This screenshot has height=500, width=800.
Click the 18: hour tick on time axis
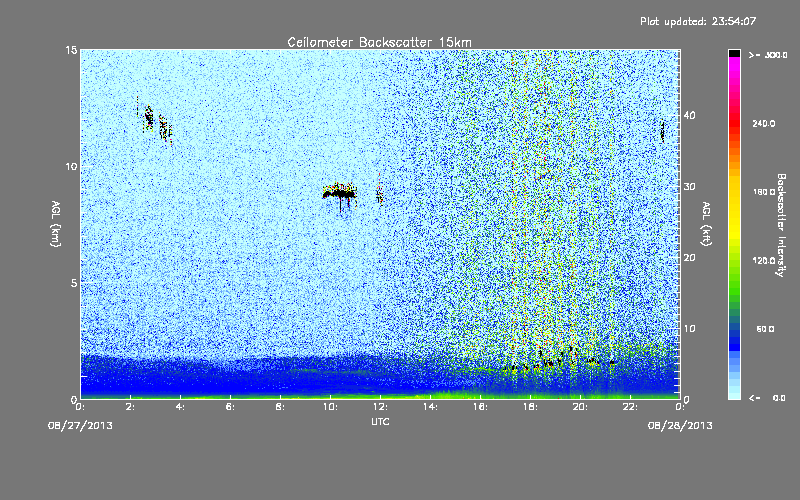coord(531,407)
